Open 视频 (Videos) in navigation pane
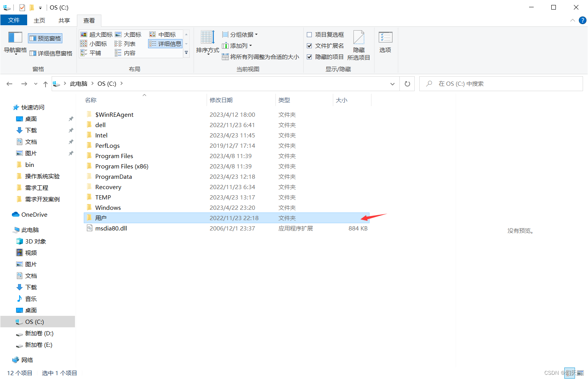 (31, 253)
